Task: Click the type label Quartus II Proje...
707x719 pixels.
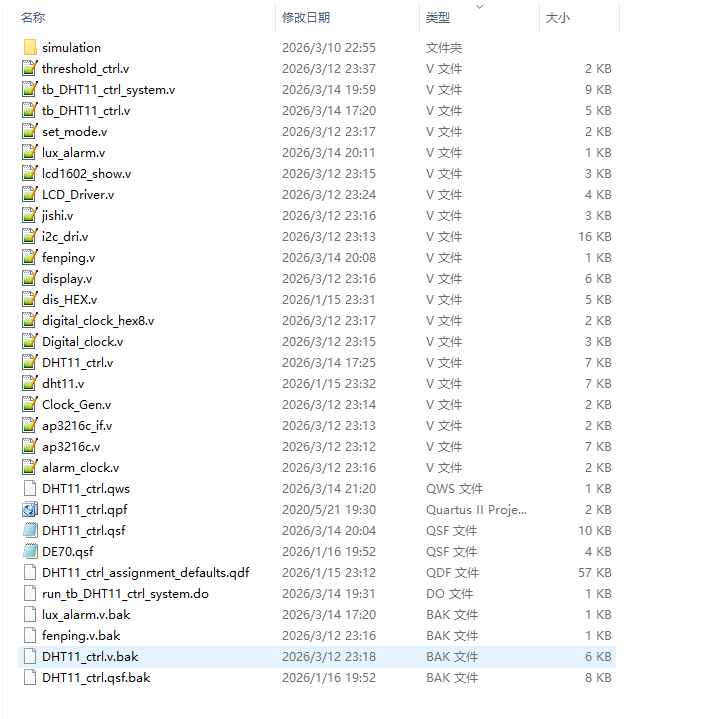Action: (x=476, y=509)
